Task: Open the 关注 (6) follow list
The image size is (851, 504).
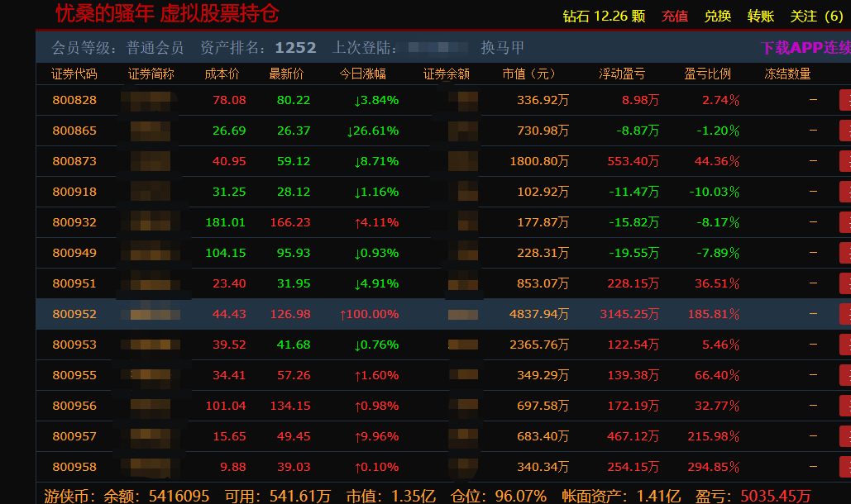Action: tap(816, 16)
